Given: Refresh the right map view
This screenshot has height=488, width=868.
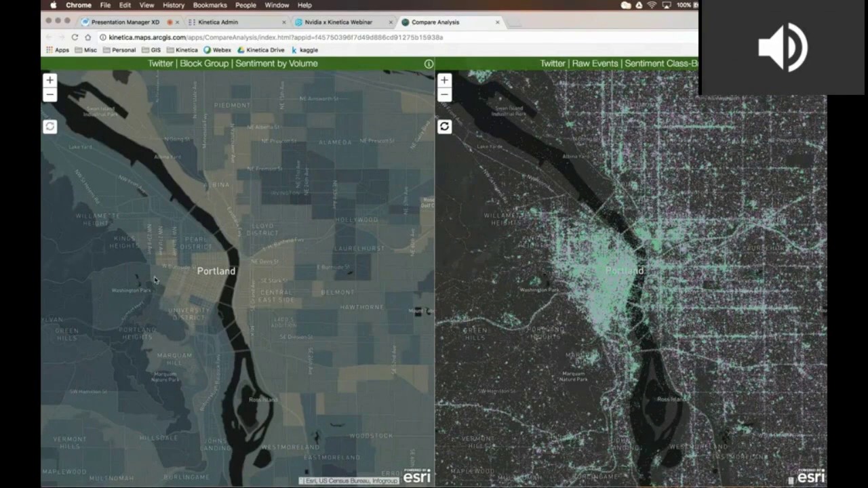Looking at the screenshot, I should 444,127.
